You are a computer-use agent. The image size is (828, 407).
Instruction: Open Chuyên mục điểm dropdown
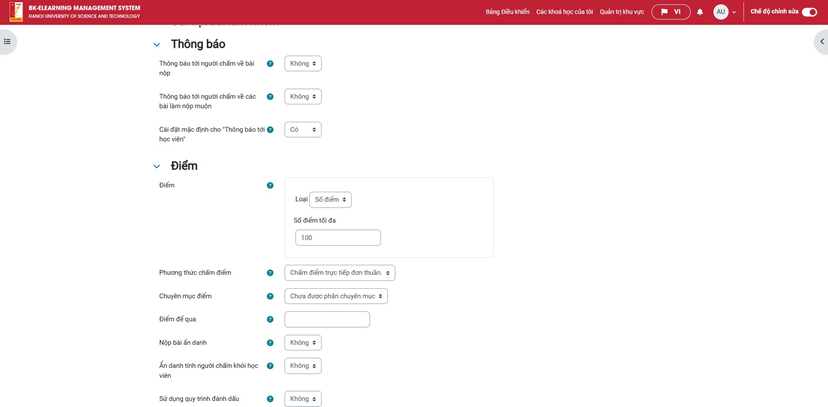(336, 296)
